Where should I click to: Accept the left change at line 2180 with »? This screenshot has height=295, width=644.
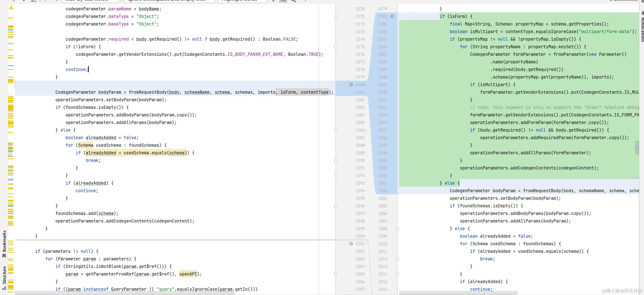pos(351,85)
